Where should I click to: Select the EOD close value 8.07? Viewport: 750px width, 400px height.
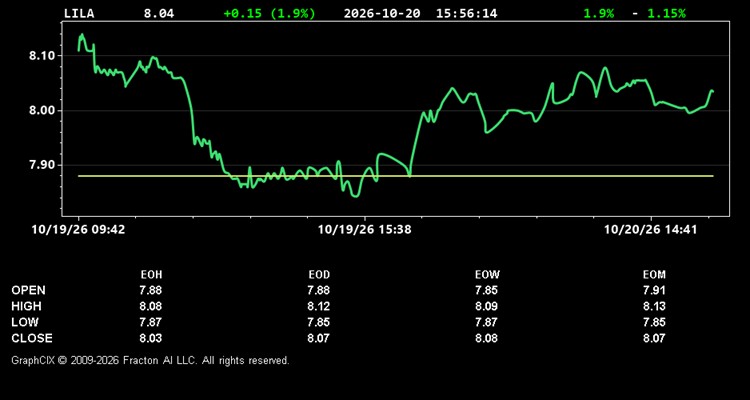tap(319, 338)
